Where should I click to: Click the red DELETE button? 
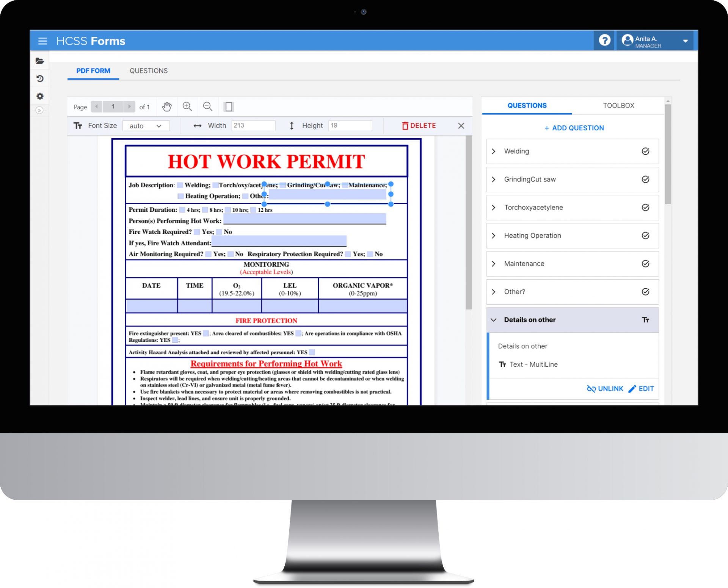click(419, 126)
